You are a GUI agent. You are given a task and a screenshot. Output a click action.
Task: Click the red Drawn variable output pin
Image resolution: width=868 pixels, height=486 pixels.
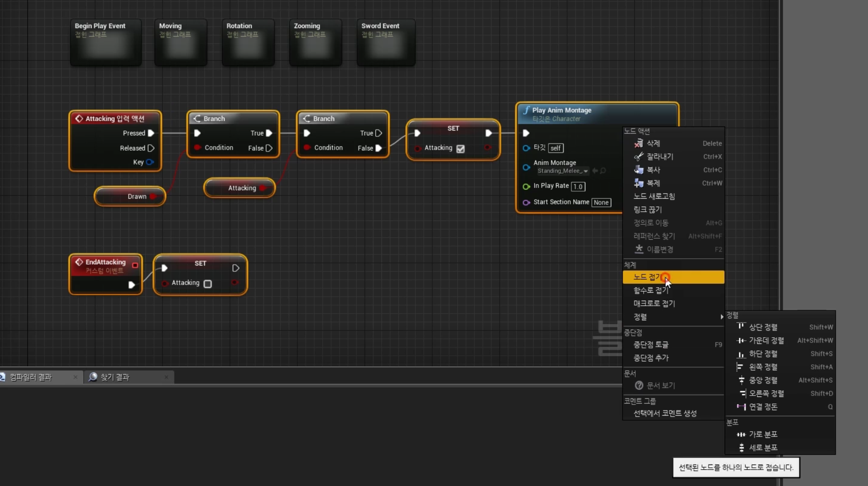(x=153, y=196)
